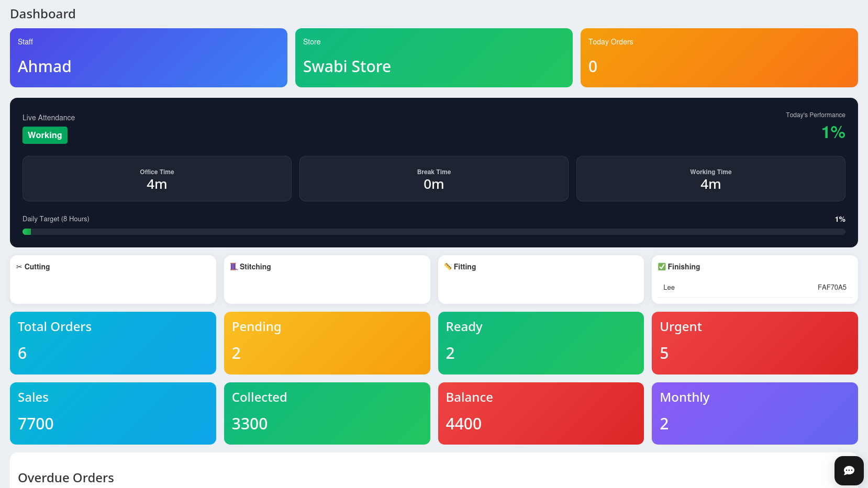Click the Overdue Orders heading

[66, 478]
